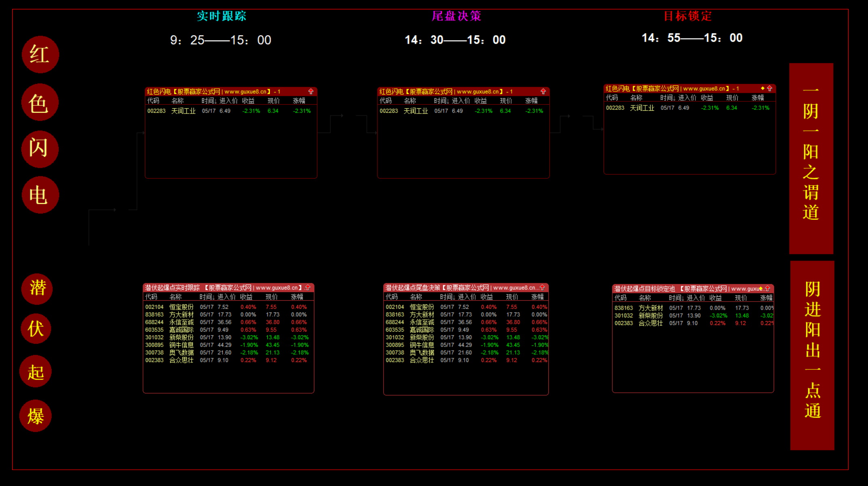Select the 实时跟踪 heading
This screenshot has width=868, height=486.
click(x=221, y=16)
